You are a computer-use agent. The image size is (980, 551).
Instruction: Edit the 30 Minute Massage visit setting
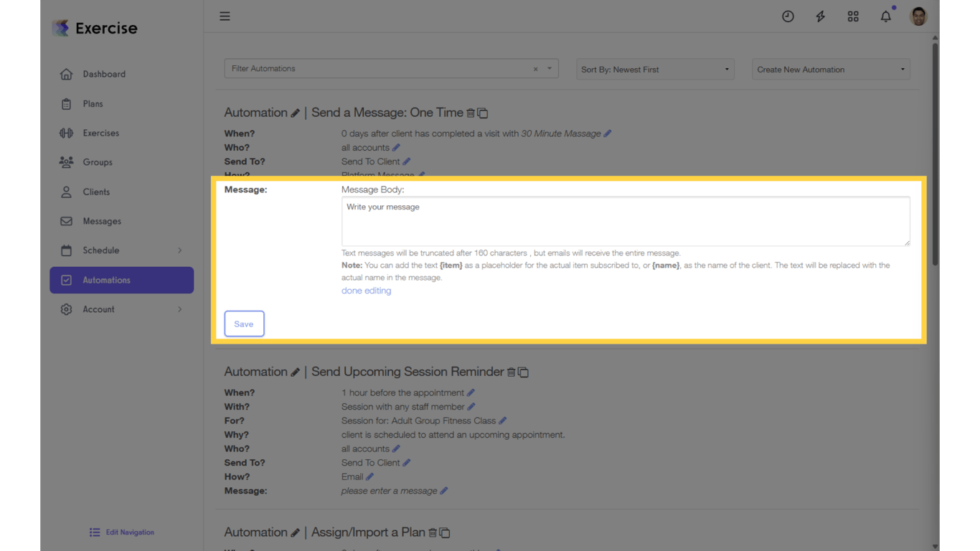click(x=608, y=133)
